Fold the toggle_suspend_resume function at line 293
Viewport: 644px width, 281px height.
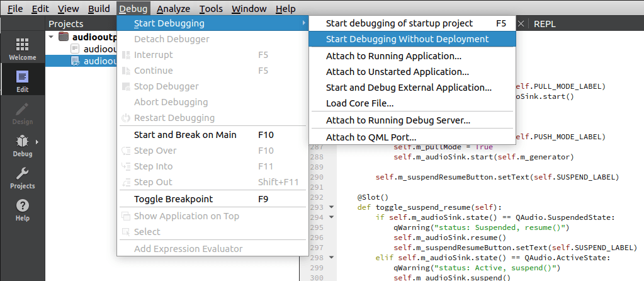pyautogui.click(x=330, y=207)
